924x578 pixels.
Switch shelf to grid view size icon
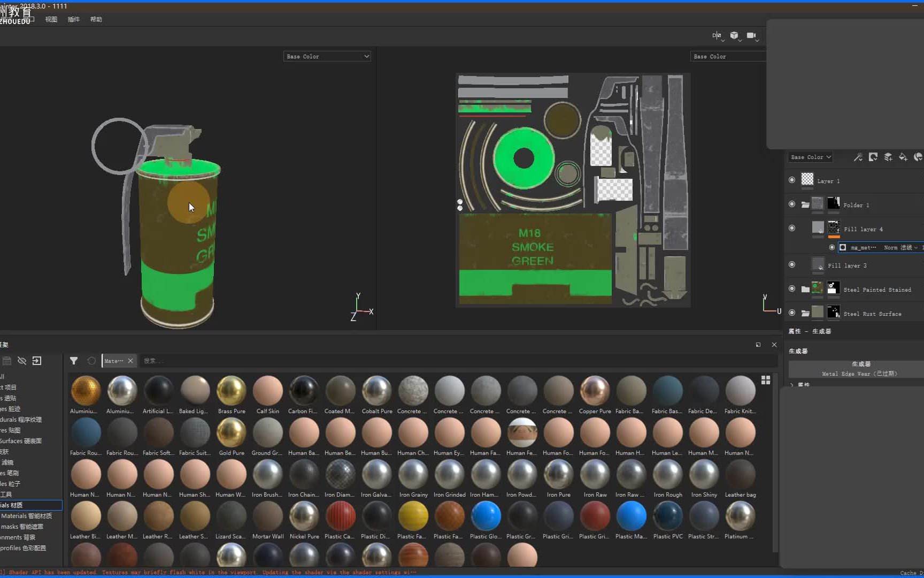pyautogui.click(x=766, y=379)
